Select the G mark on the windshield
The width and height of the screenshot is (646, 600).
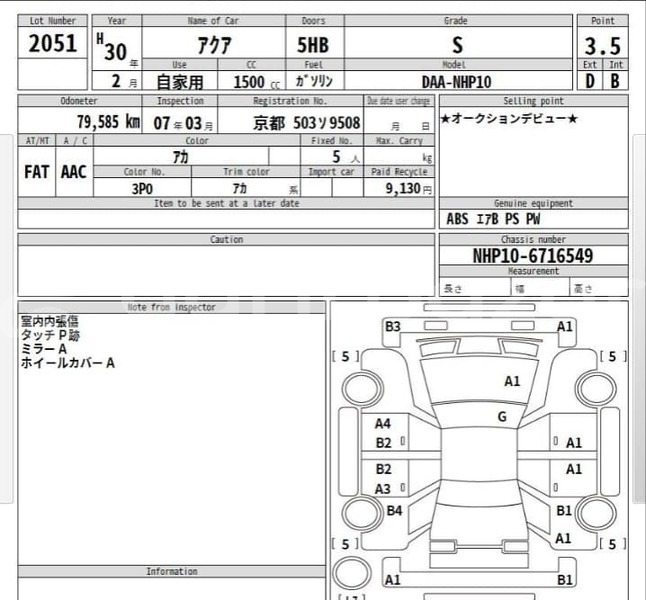click(x=502, y=417)
